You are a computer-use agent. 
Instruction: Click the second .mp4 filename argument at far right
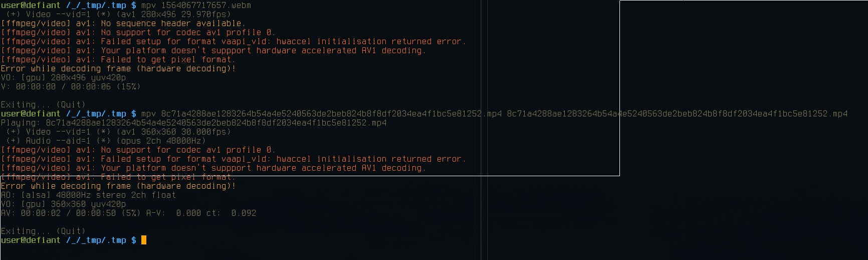click(677, 113)
